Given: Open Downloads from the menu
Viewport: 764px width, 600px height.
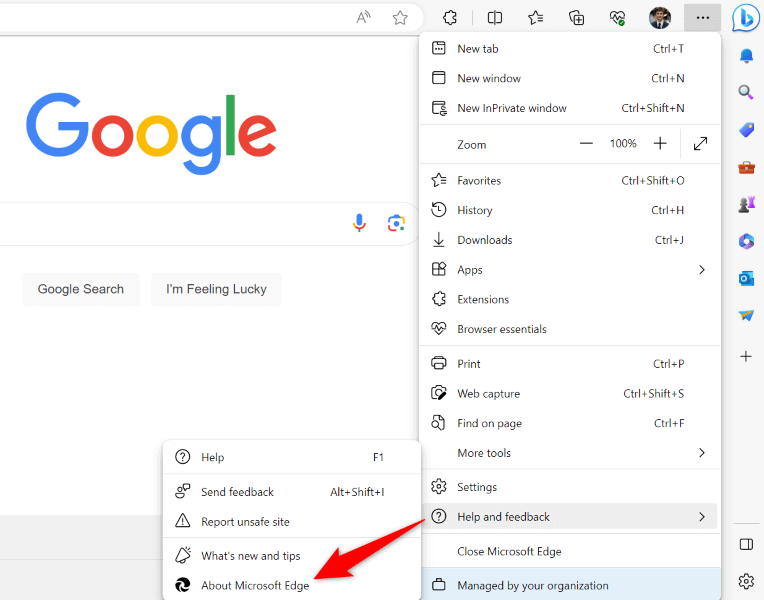Looking at the screenshot, I should 570,240.
